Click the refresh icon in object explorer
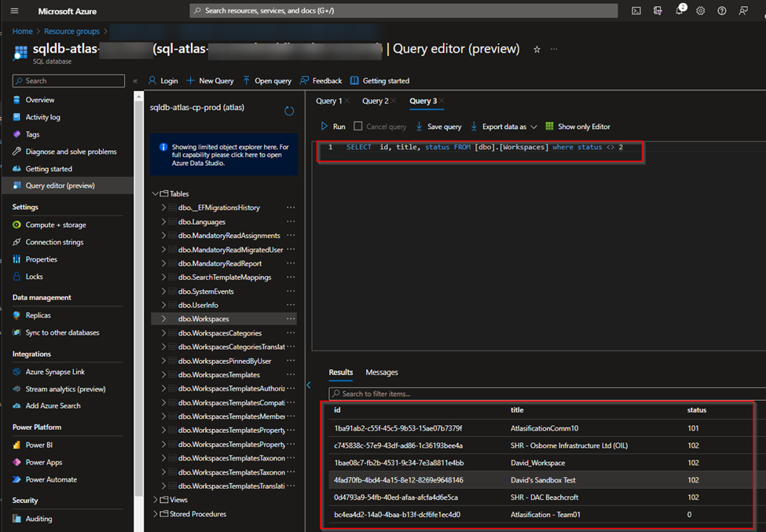The height and width of the screenshot is (532, 766). coord(289,111)
